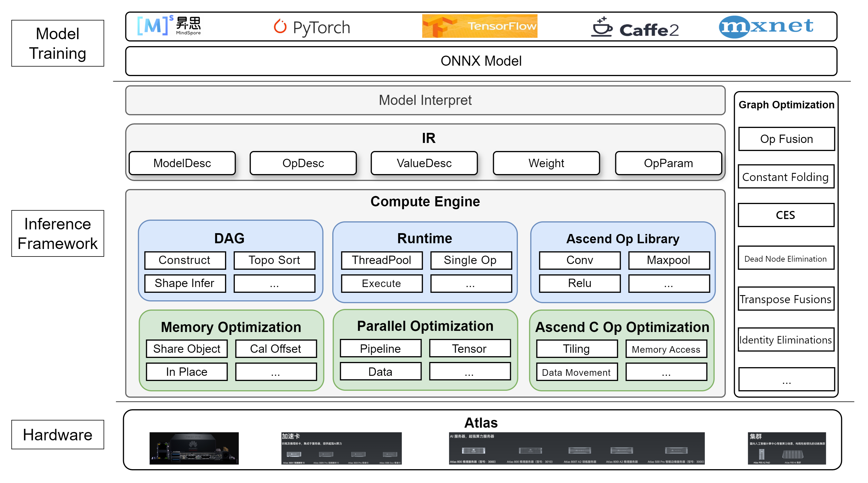Select the TensorFlow logo
Image resolution: width=868 pixels, height=483 pixels.
point(480,26)
